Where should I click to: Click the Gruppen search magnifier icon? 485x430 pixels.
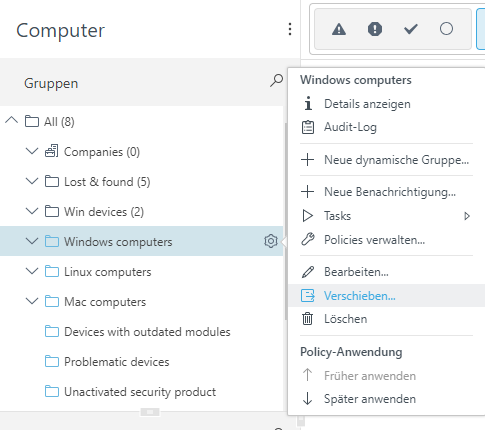[276, 81]
